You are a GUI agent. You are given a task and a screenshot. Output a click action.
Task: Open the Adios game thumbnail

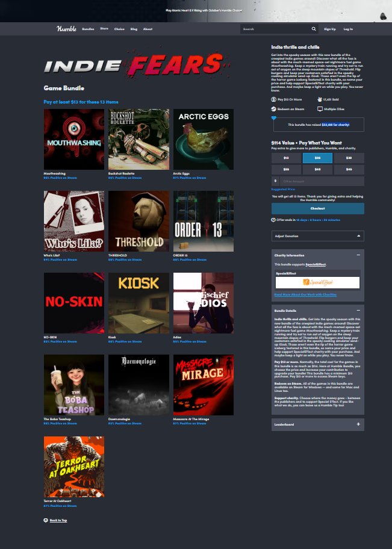coord(203,303)
